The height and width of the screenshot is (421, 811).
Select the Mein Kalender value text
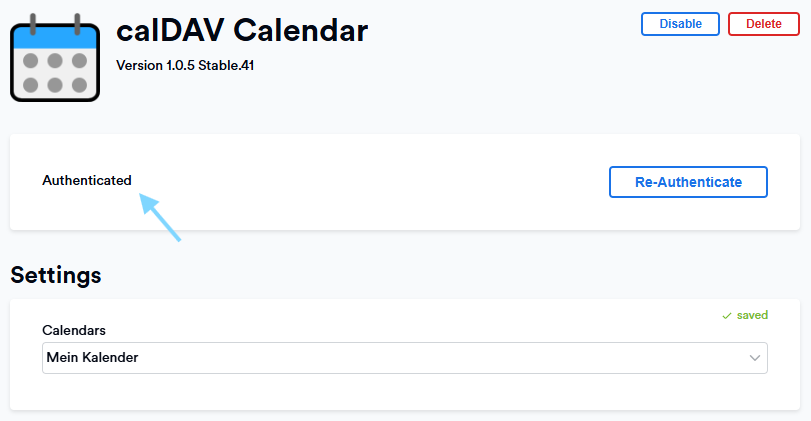pos(93,357)
